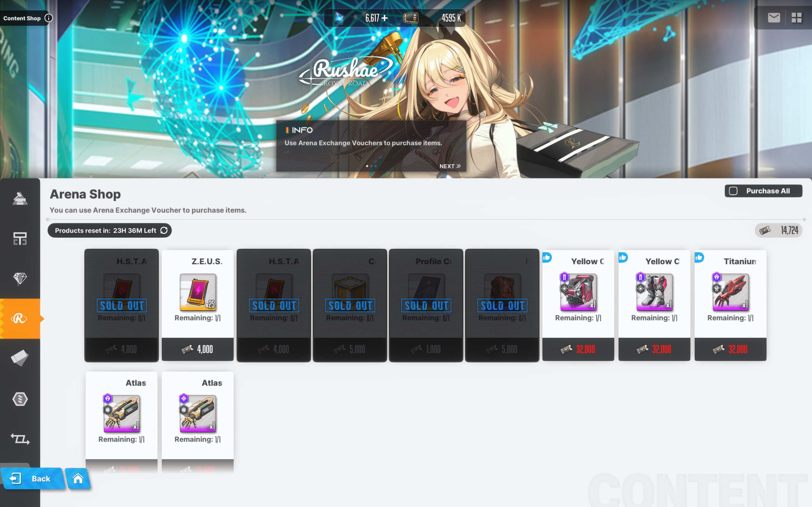Click NEXT in the INFO box
This screenshot has width=812, height=507.
[450, 166]
